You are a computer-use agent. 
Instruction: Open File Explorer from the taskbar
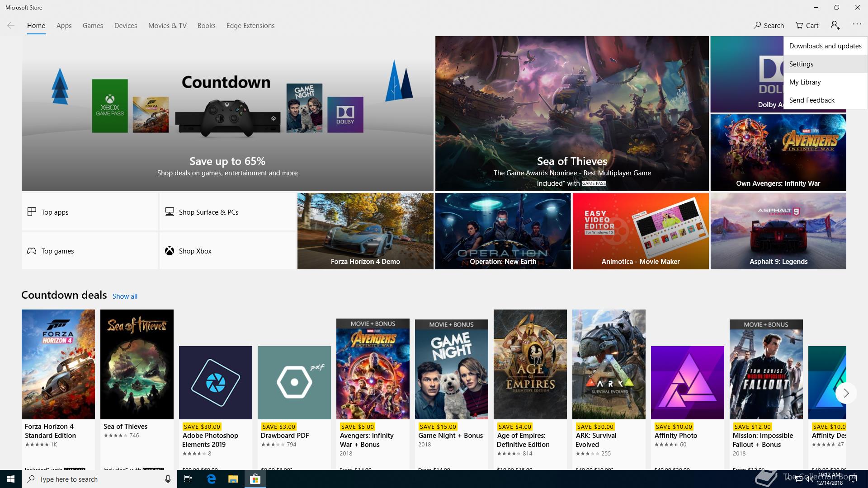[233, 479]
